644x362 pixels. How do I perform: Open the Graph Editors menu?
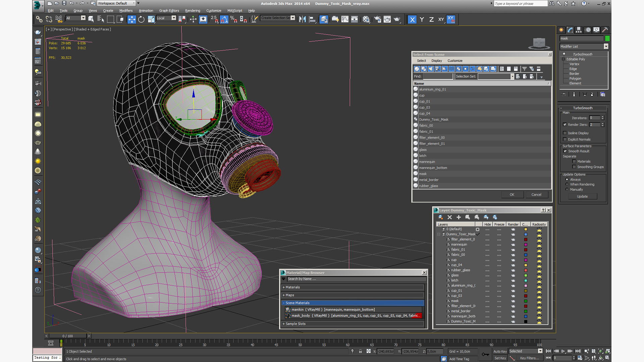[169, 11]
